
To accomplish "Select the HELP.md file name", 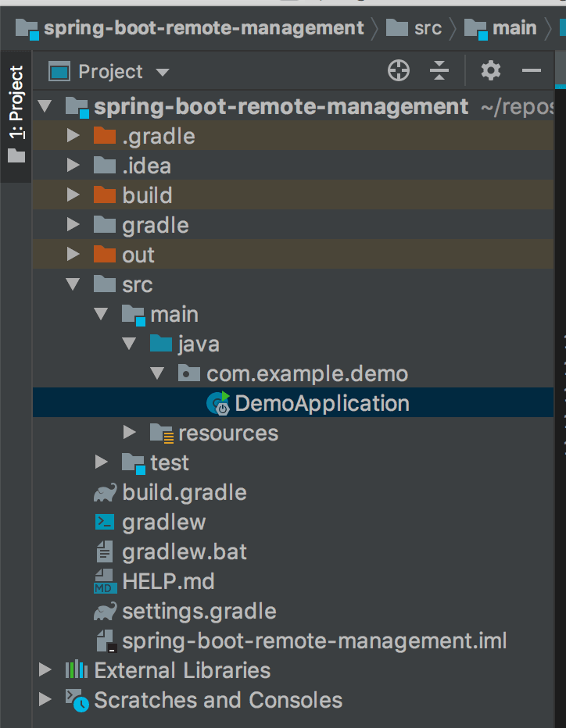I will [168, 581].
